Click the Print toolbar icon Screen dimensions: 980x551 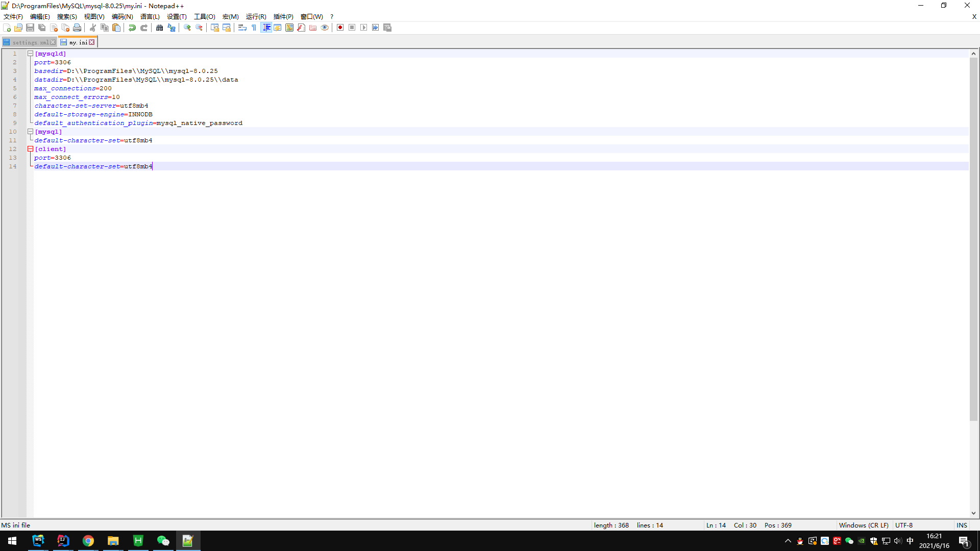pyautogui.click(x=77, y=28)
